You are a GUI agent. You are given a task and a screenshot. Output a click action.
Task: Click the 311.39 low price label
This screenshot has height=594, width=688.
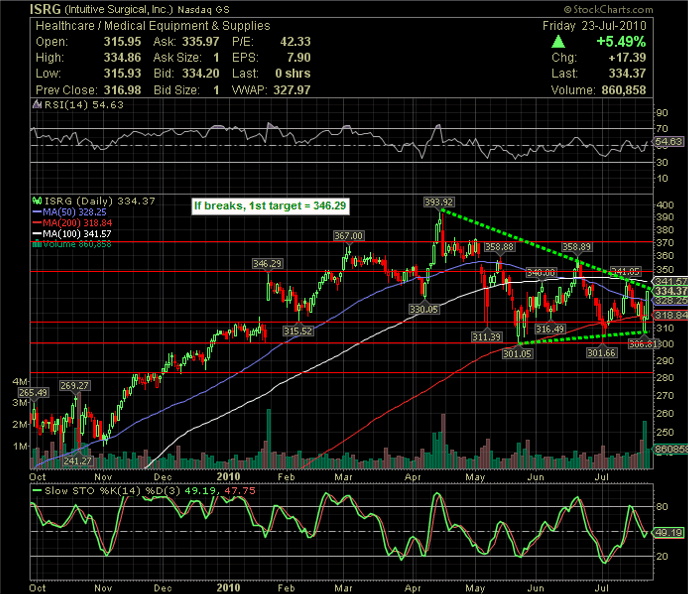tap(487, 336)
